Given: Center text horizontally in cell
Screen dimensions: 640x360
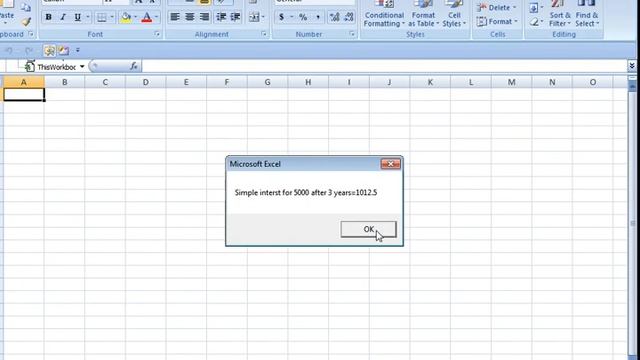Looking at the screenshot, I should click(190, 17).
